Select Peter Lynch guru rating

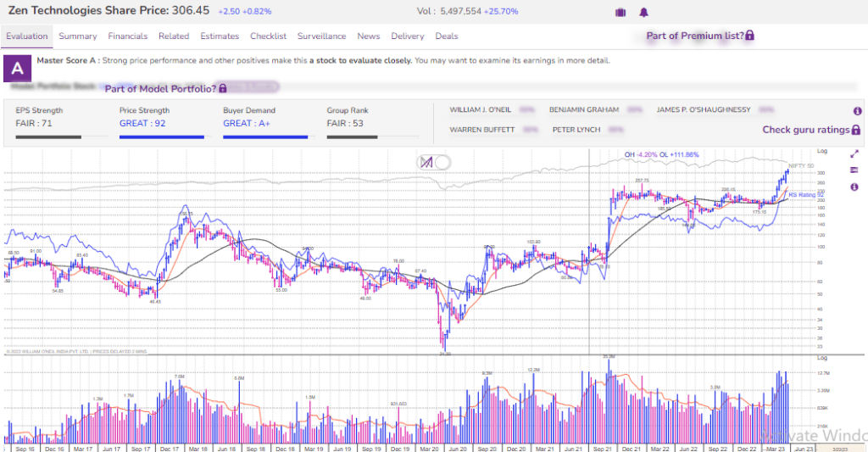click(x=576, y=130)
